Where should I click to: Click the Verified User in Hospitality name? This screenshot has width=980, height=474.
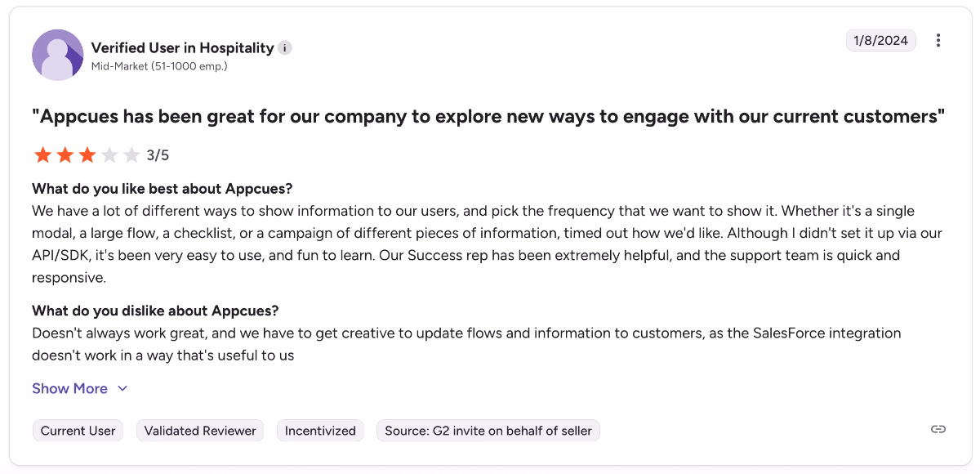[183, 48]
